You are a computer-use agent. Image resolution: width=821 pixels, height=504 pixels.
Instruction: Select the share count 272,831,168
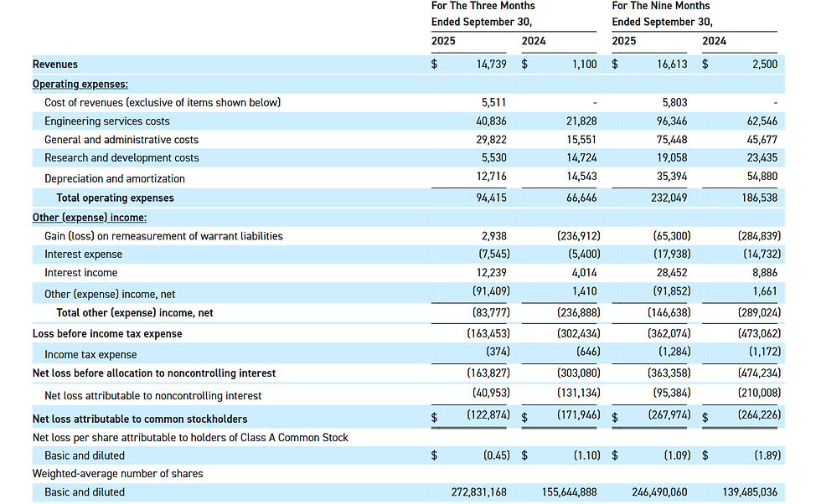[479, 492]
